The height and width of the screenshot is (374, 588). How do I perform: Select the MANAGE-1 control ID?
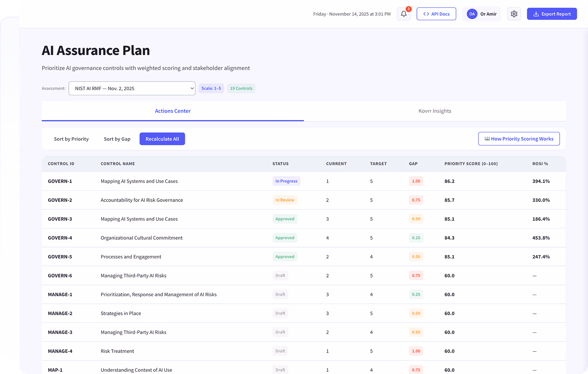(60, 294)
